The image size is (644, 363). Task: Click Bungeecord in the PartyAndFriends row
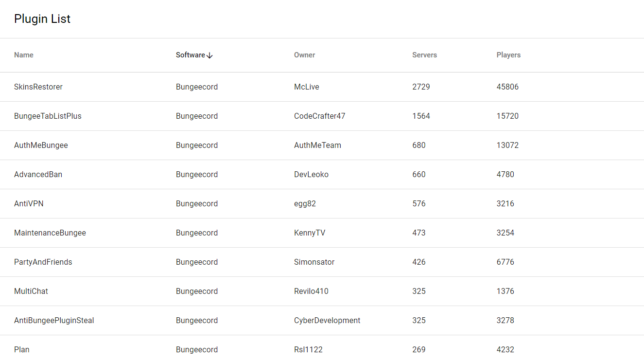click(x=197, y=262)
